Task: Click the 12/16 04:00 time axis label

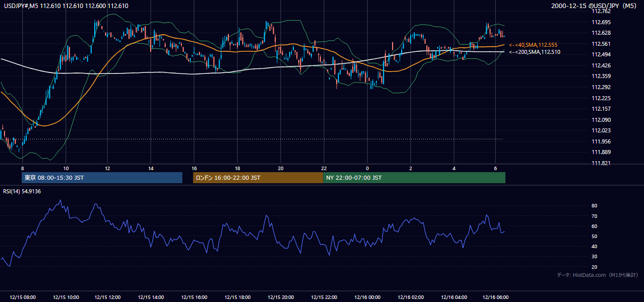Action: tap(454, 297)
